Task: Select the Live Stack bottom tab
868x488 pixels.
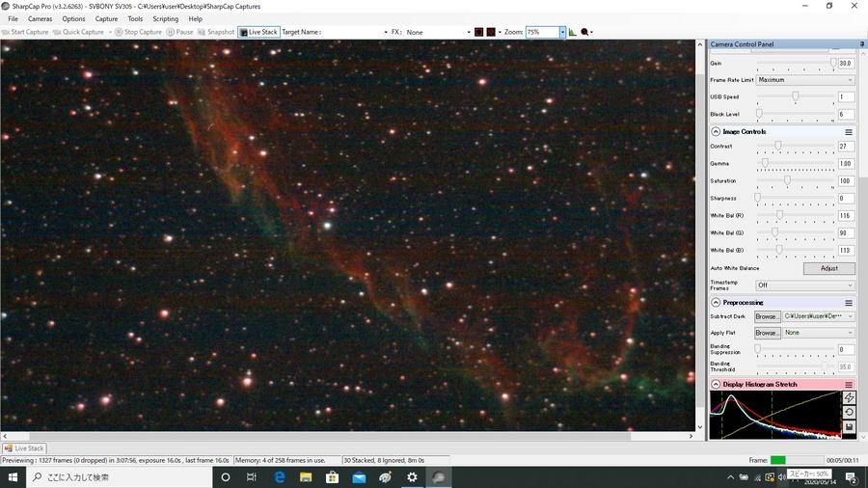Action: tap(24, 448)
